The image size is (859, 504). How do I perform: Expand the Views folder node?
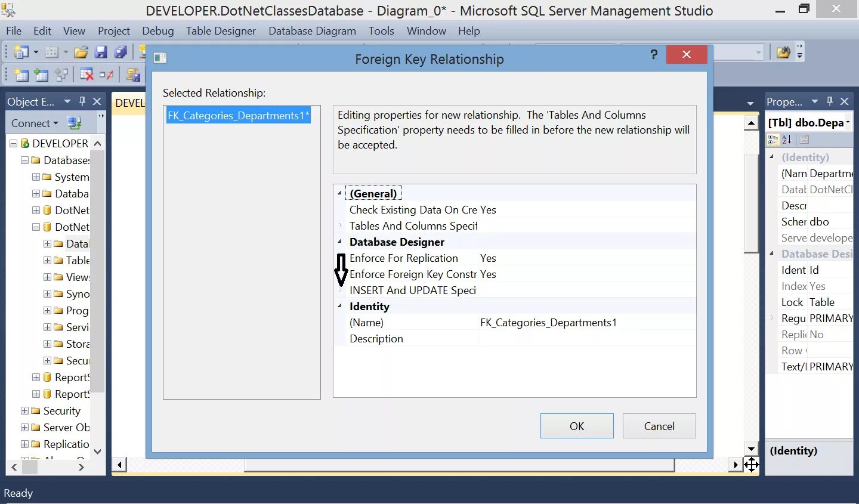47,277
